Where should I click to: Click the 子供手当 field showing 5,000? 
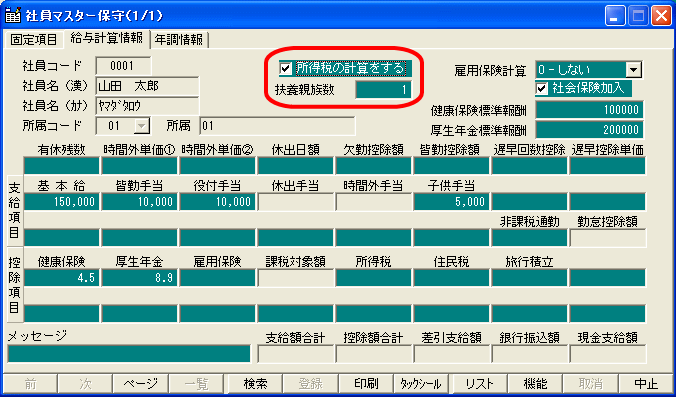[451, 202]
